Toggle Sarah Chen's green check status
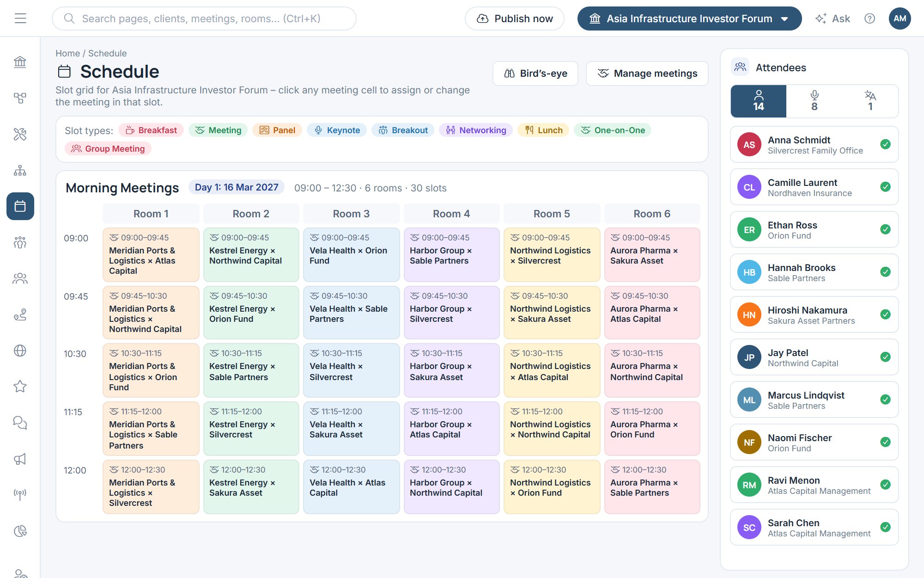924x578 pixels. click(x=885, y=527)
